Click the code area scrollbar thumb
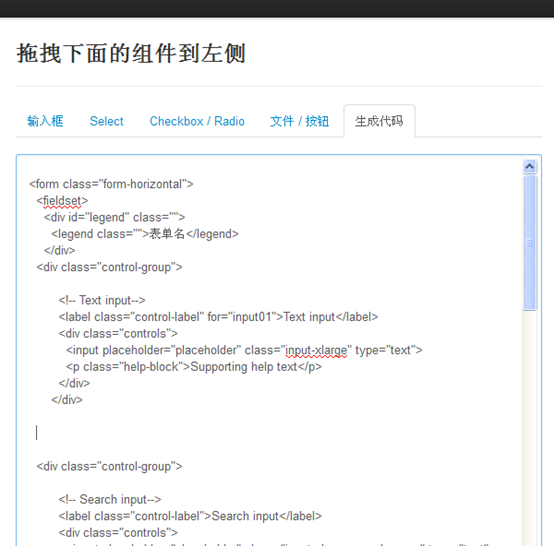This screenshot has height=546, width=554. click(529, 243)
